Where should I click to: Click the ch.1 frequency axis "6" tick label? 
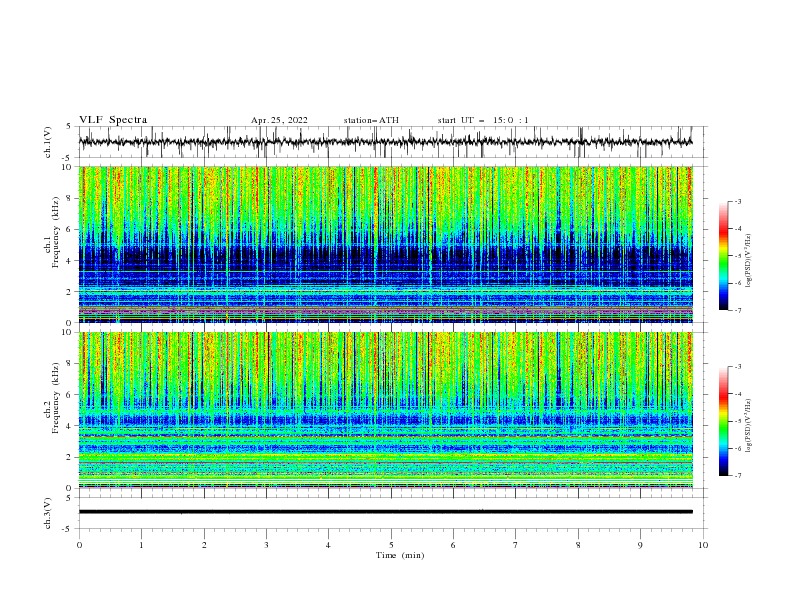pyautogui.click(x=70, y=229)
